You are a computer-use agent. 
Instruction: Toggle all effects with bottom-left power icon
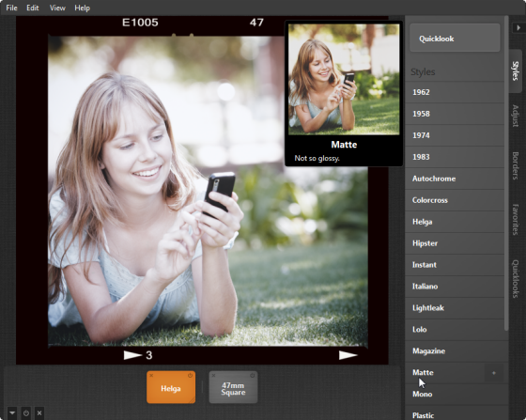[26, 413]
